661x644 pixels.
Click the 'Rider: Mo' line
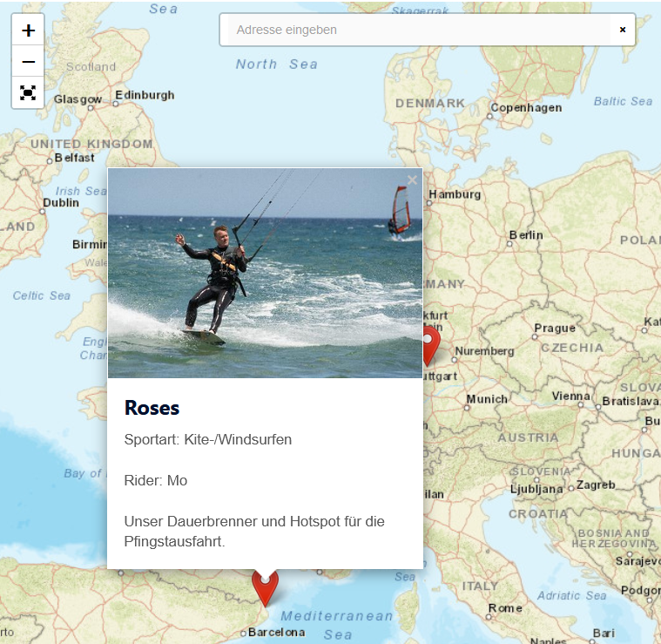[x=156, y=480]
